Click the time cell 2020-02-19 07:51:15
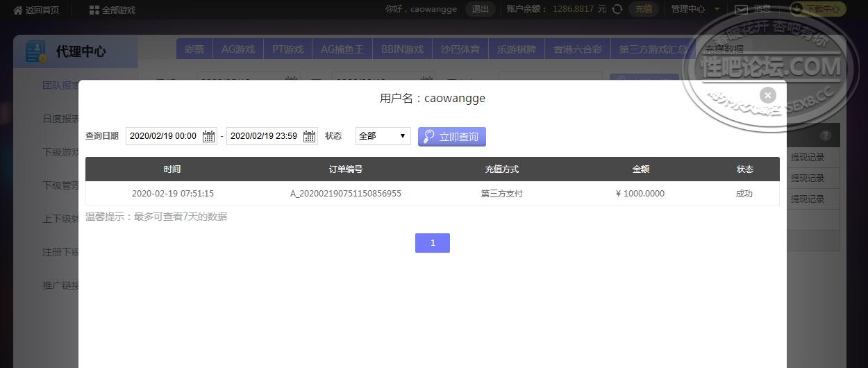This screenshot has height=368, width=868. pyautogui.click(x=173, y=194)
